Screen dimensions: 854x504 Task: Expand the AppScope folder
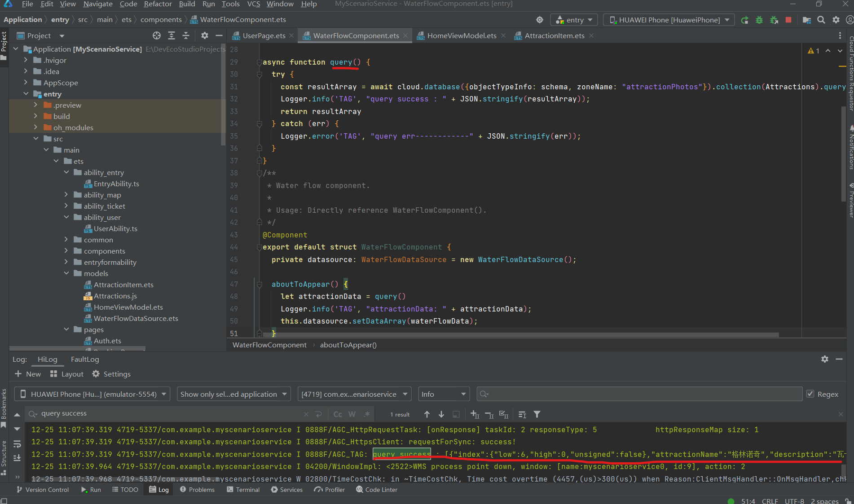pos(26,83)
